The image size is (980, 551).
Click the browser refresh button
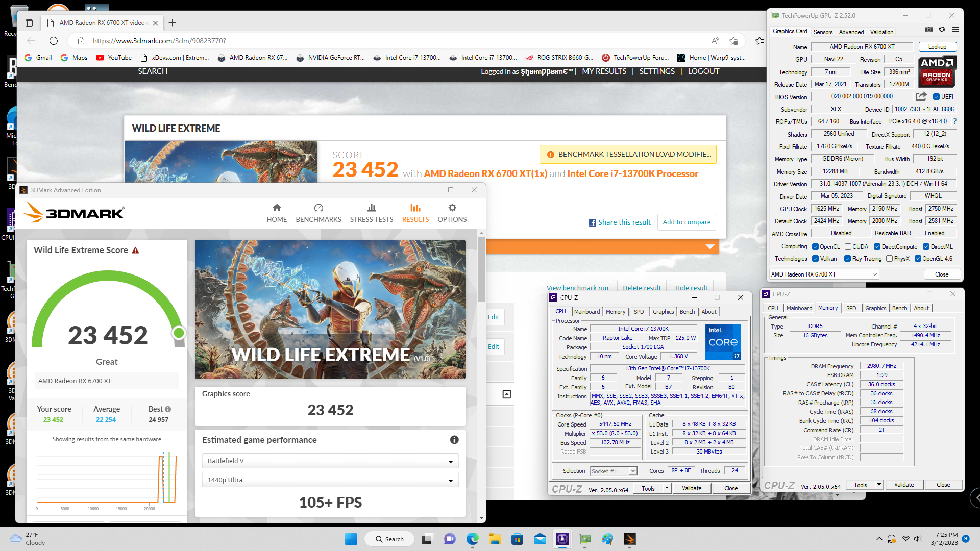54,41
